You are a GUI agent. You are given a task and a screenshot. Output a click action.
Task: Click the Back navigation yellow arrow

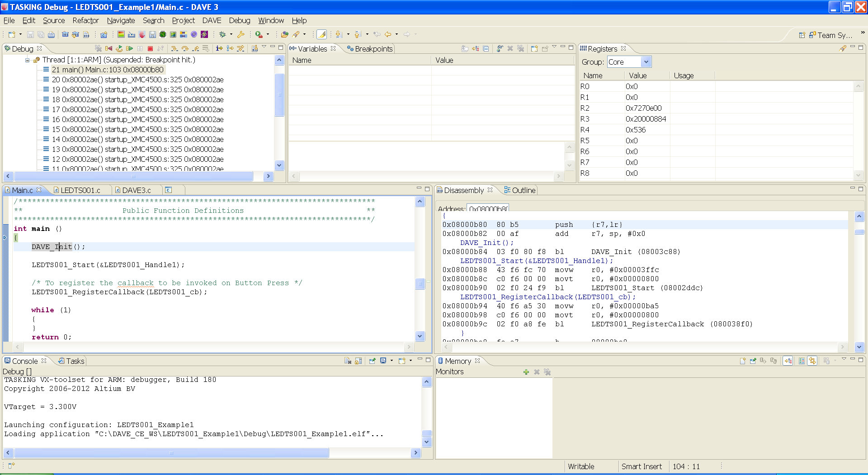pyautogui.click(x=388, y=34)
